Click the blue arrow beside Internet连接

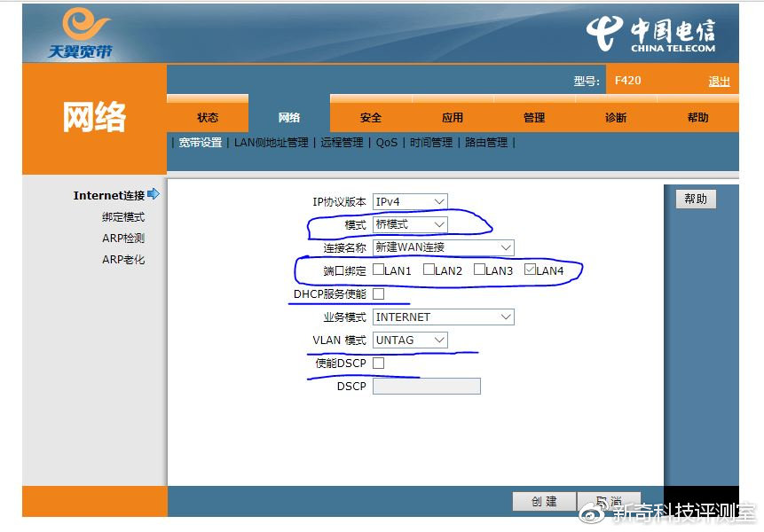[153, 194]
